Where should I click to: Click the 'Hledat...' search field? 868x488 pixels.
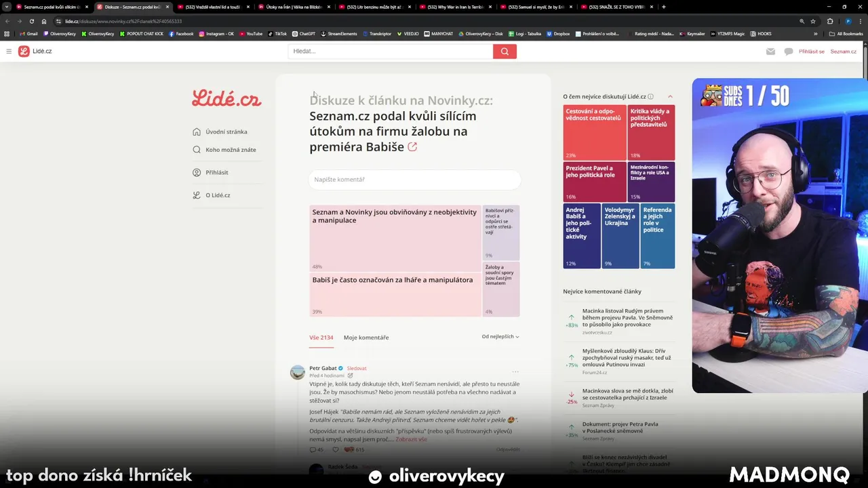(x=391, y=52)
